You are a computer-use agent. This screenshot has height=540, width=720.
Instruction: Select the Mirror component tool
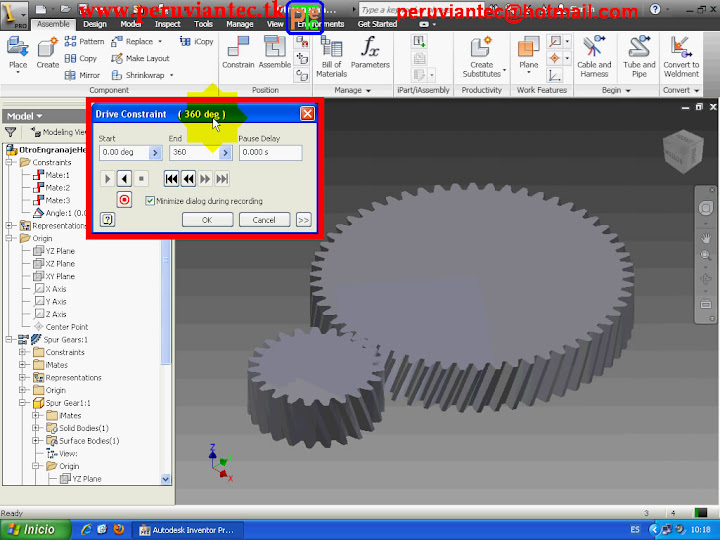(x=82, y=75)
